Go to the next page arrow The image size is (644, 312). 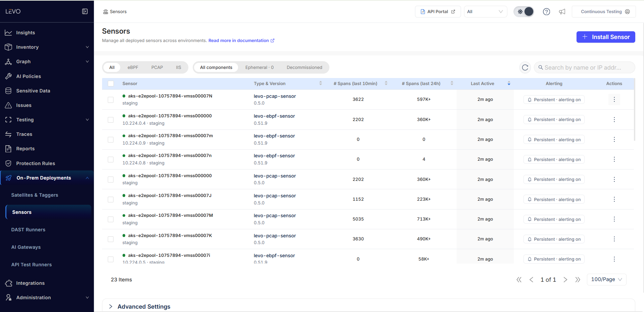click(x=565, y=280)
